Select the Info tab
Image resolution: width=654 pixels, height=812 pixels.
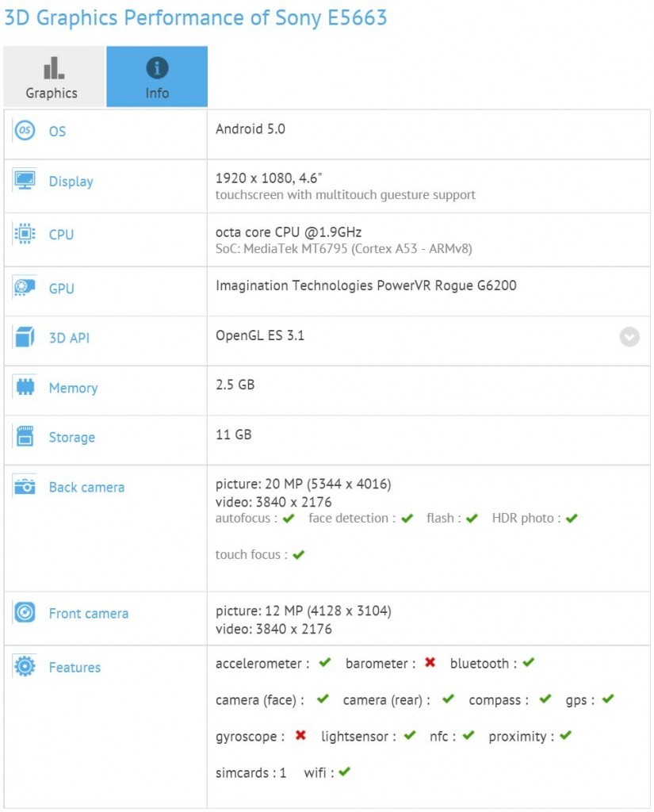[157, 77]
